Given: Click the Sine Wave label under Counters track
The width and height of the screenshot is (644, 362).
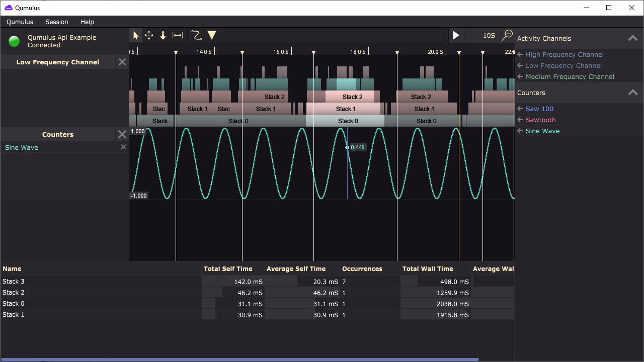Looking at the screenshot, I should (22, 147).
